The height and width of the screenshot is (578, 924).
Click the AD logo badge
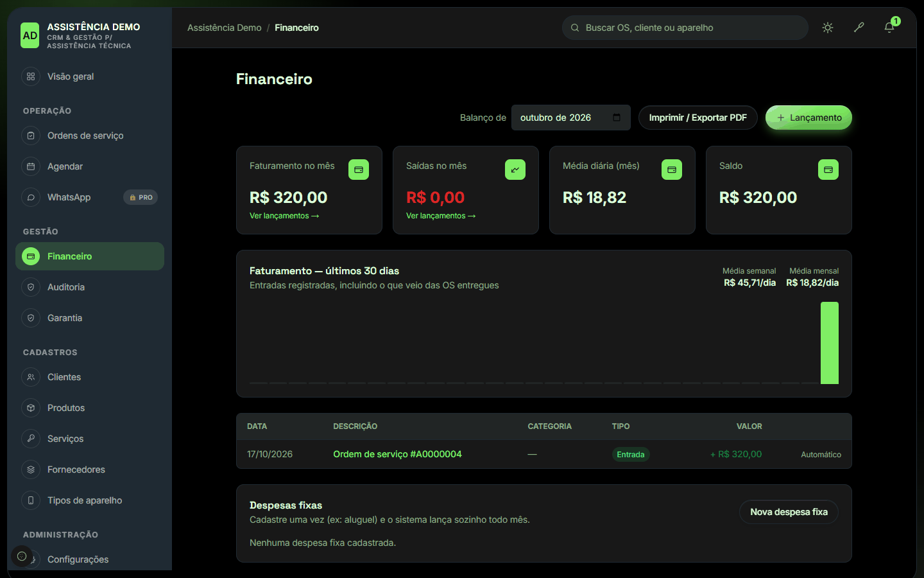click(30, 36)
